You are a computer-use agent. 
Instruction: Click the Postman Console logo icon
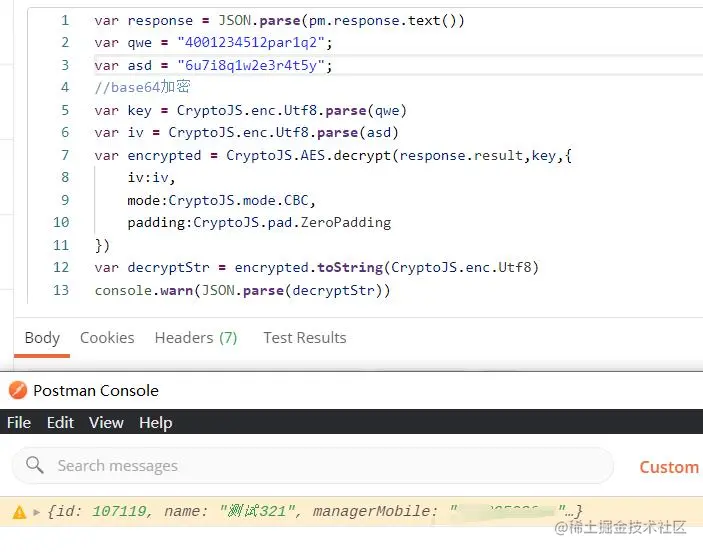tap(18, 390)
